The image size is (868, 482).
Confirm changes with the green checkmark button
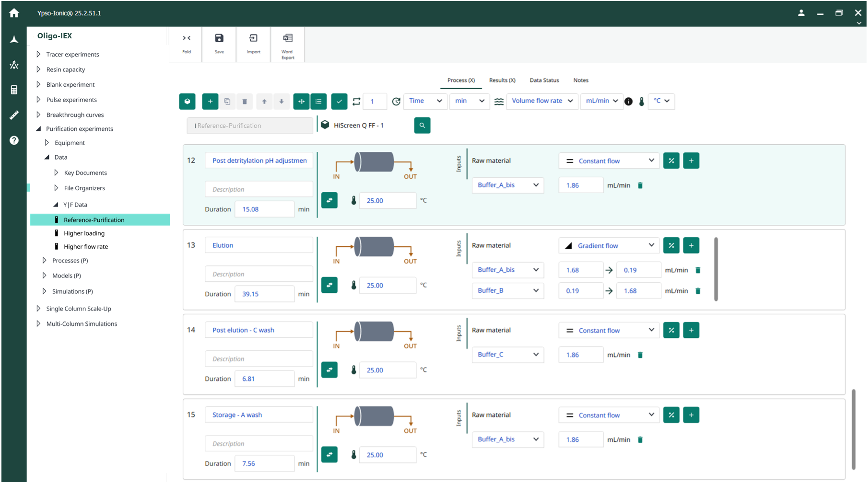(x=339, y=101)
